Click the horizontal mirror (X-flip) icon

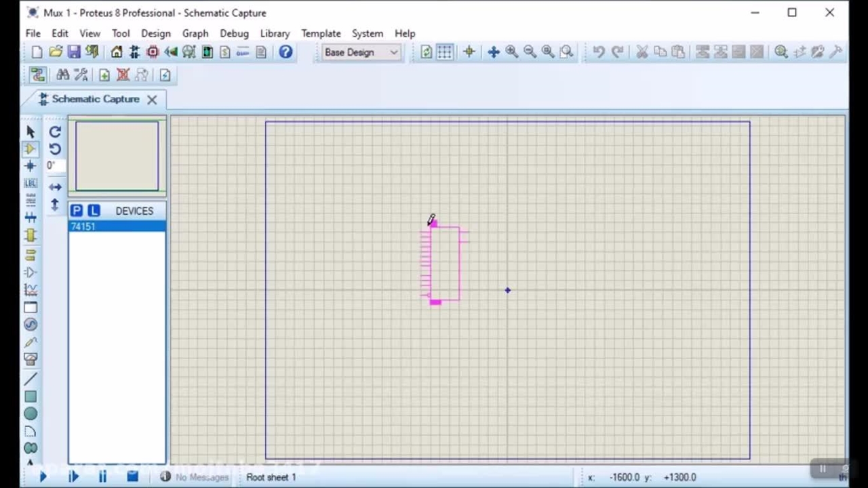coord(55,187)
